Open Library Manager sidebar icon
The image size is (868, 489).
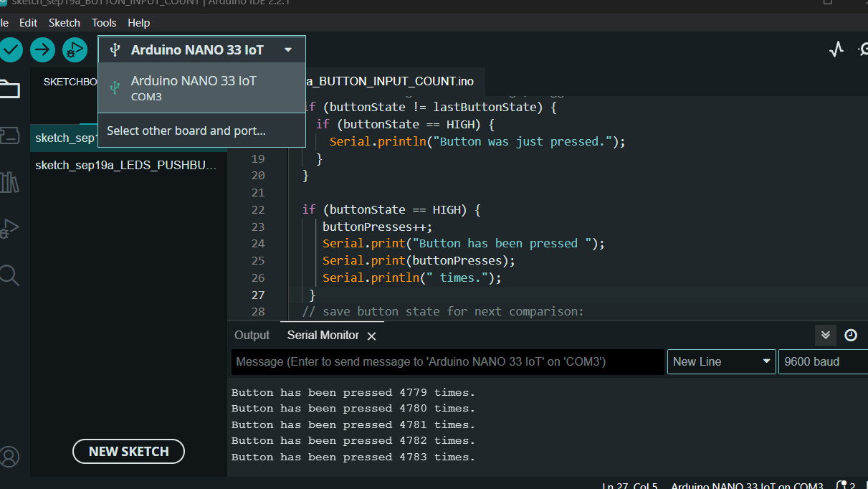pos(9,182)
